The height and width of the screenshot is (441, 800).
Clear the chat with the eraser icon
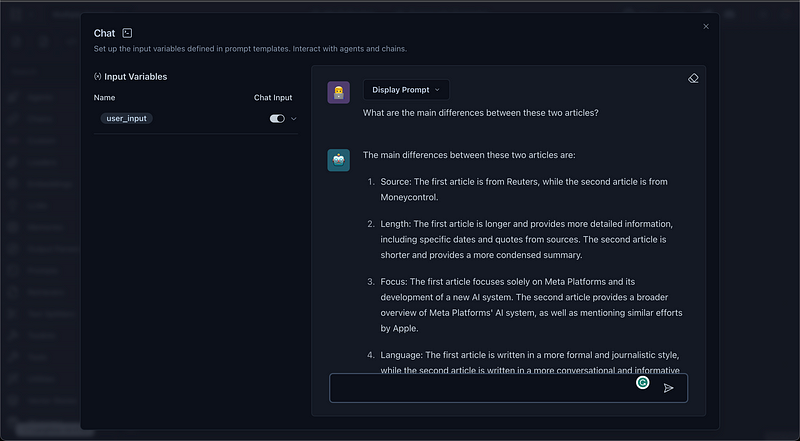click(693, 78)
